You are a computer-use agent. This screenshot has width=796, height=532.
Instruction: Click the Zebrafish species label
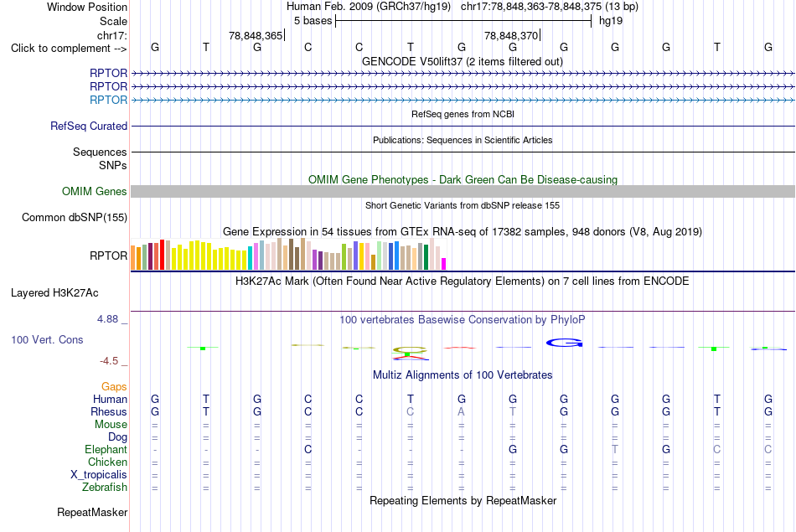click(x=105, y=487)
